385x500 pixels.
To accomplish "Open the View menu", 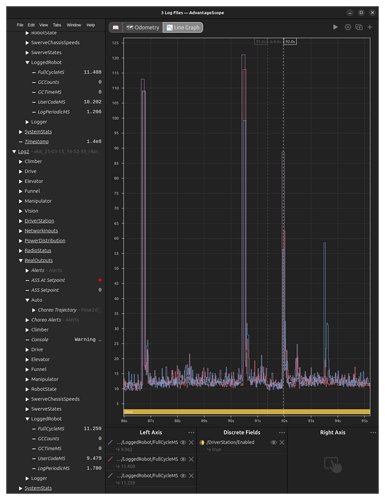I will pos(43,25).
